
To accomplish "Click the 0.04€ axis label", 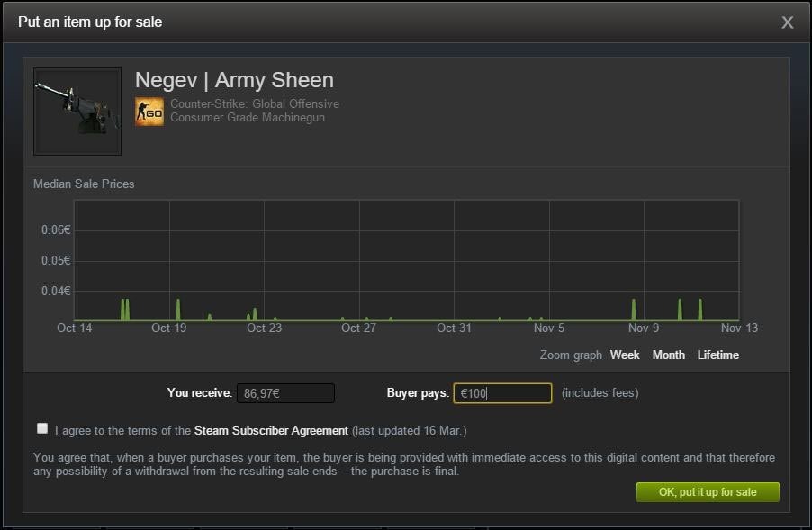I will (56, 291).
